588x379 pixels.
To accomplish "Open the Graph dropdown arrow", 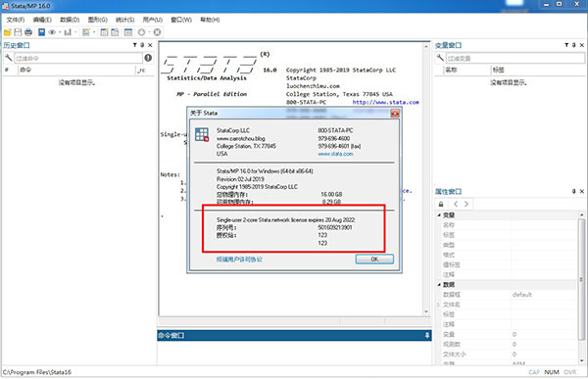I will [x=75, y=32].
